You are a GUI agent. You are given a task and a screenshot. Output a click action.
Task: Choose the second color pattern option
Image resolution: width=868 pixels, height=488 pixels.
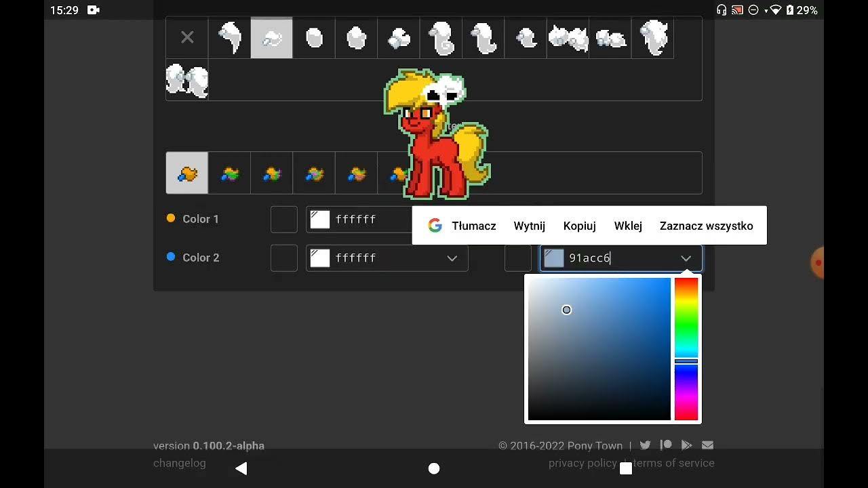[229, 173]
